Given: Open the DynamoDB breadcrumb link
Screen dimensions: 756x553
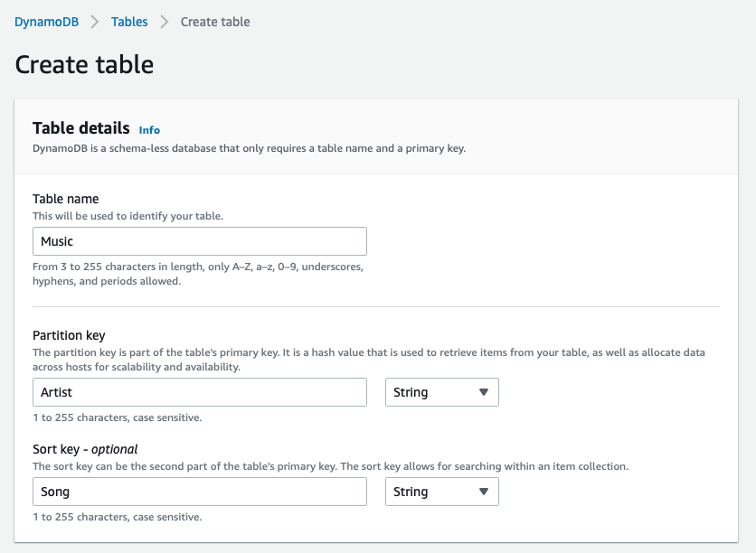Looking at the screenshot, I should [x=46, y=22].
